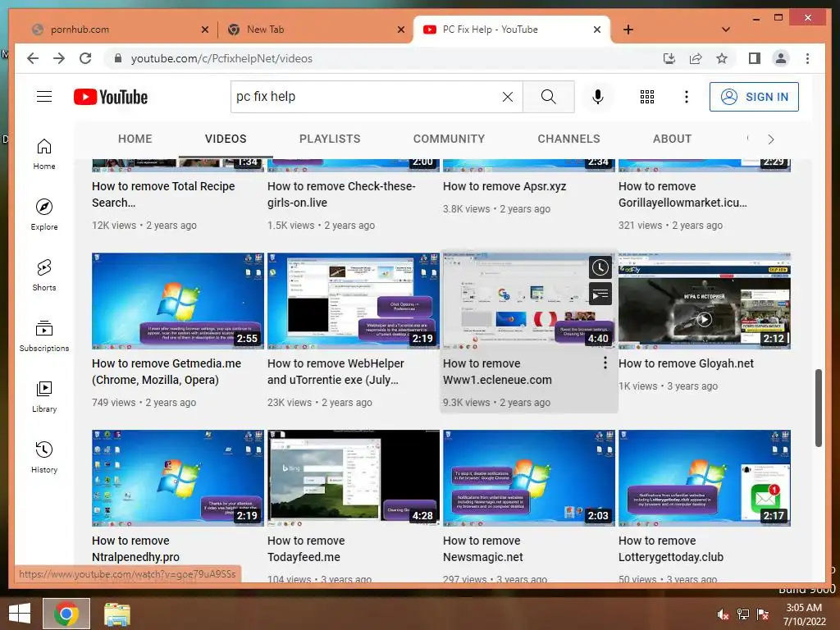Open Explore in the sidebar
Viewport: 840px width, 630px height.
[x=44, y=214]
